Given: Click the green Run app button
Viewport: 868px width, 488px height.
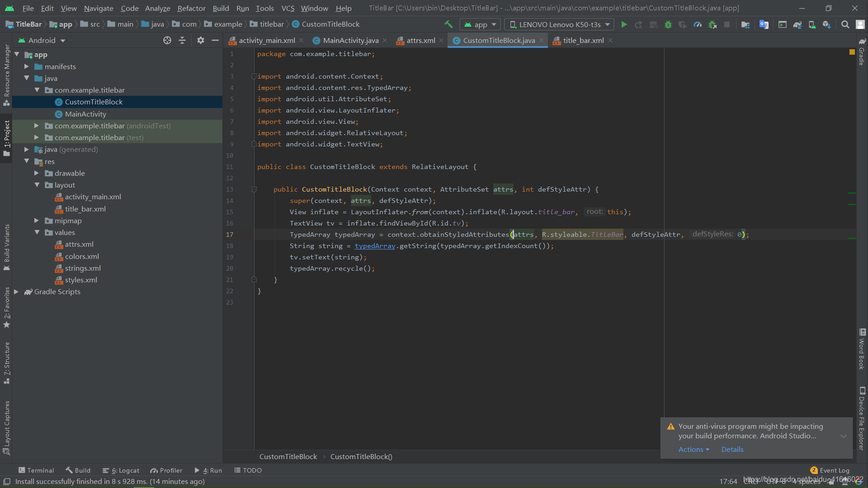Looking at the screenshot, I should (624, 24).
